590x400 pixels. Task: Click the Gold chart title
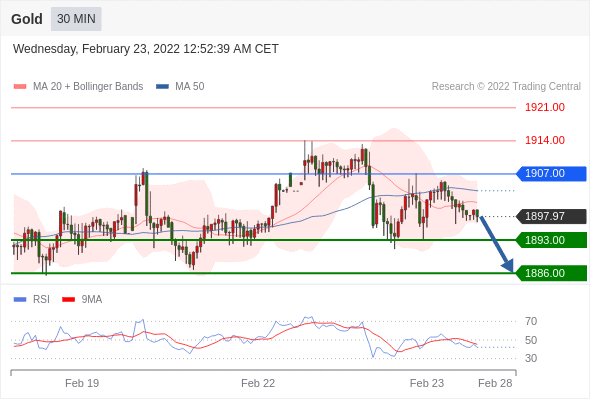click(27, 19)
